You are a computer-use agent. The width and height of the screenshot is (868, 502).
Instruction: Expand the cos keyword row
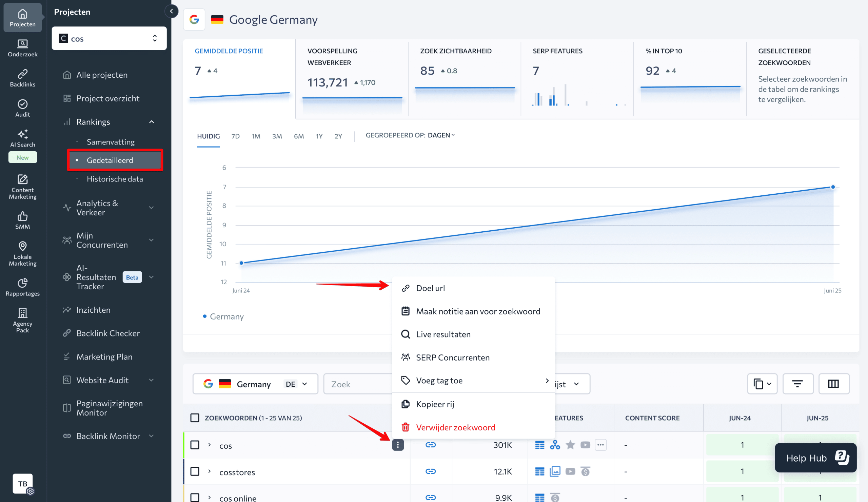209,445
